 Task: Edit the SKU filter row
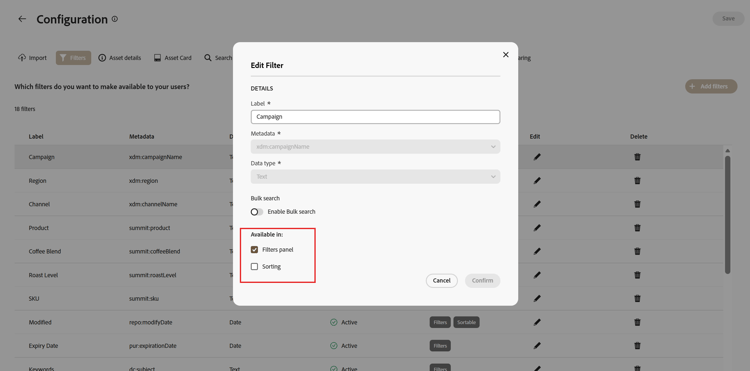point(537,299)
